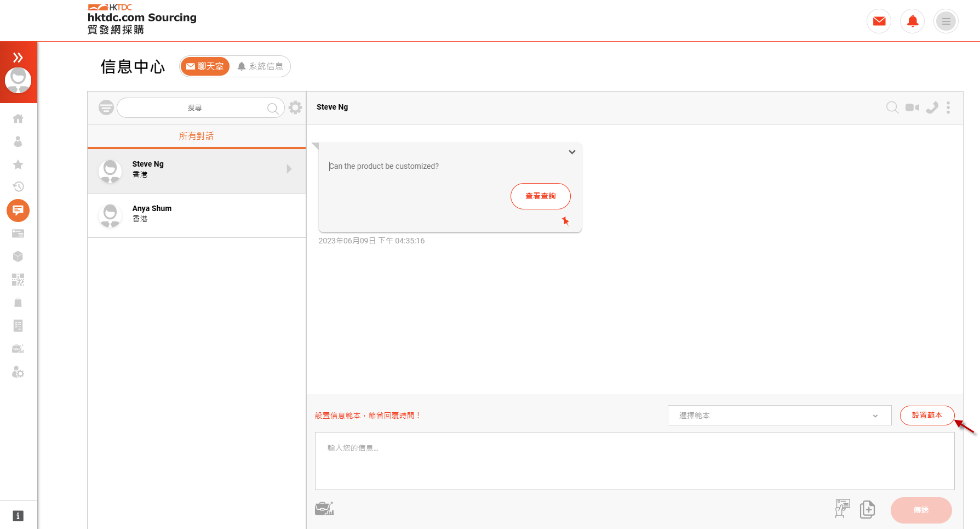Click Steve Ng name in chat header
Viewport: 980px width, 529px height.
tap(332, 107)
